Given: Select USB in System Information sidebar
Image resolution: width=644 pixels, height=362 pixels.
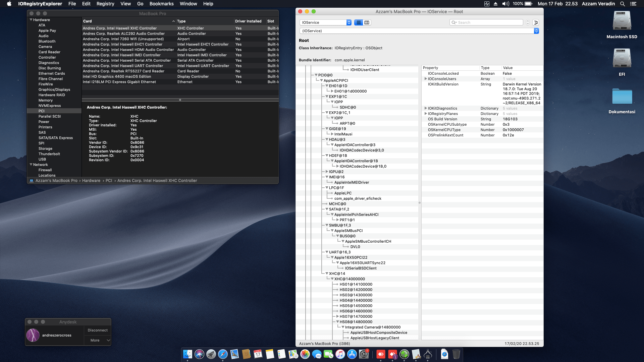Looking at the screenshot, I should (x=42, y=159).
